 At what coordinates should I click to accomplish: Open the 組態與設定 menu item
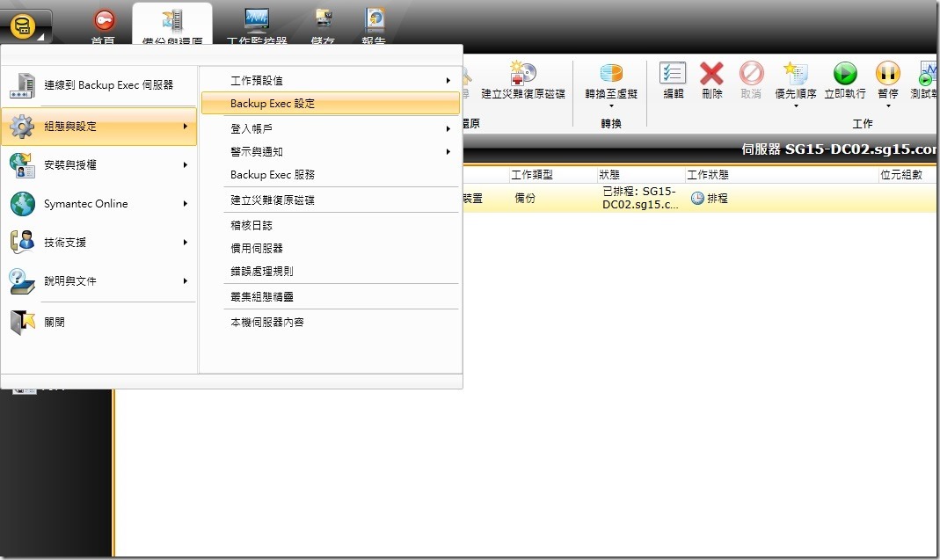98,127
